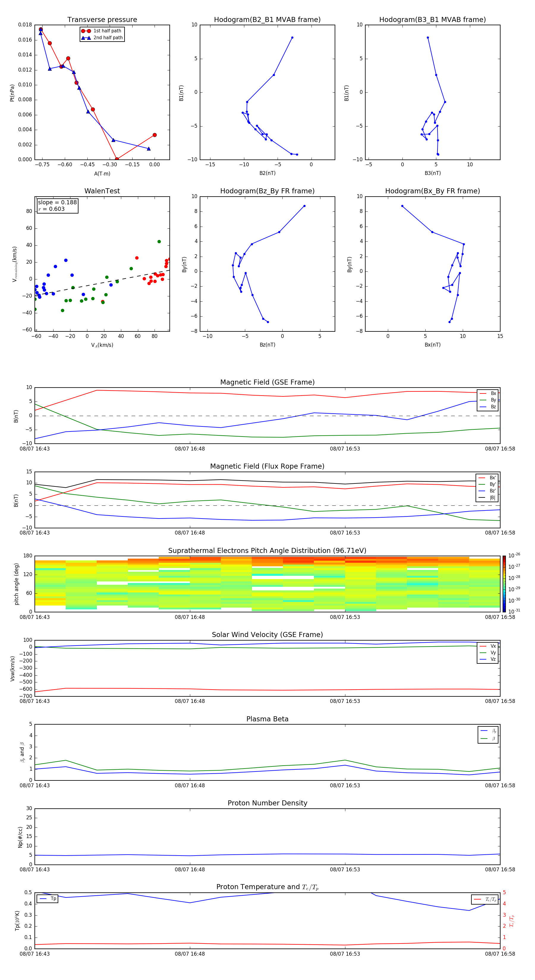This screenshot has width=535, height=980.
Task: Click the green point at the top of WalenTest
Action: coord(159,241)
